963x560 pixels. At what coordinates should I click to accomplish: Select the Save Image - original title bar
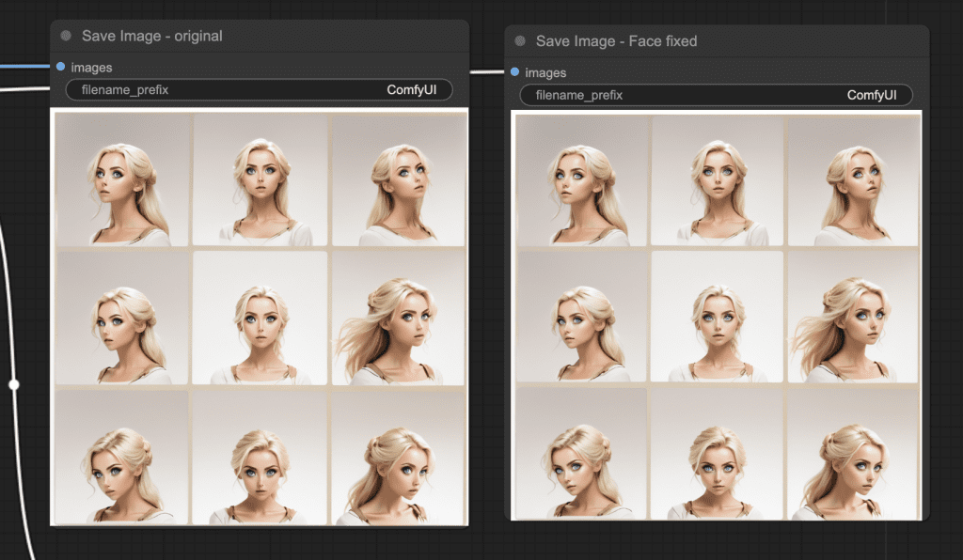[x=260, y=37]
